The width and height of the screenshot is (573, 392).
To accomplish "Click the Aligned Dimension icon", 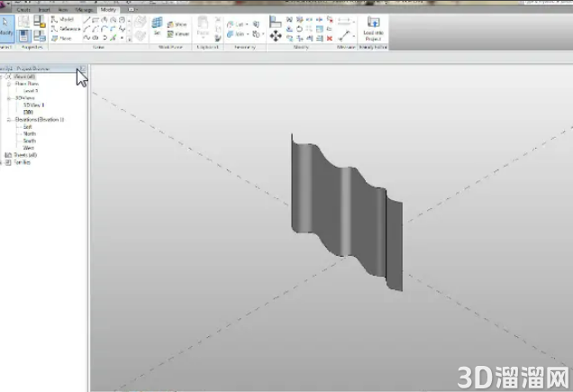I will pos(343,35).
